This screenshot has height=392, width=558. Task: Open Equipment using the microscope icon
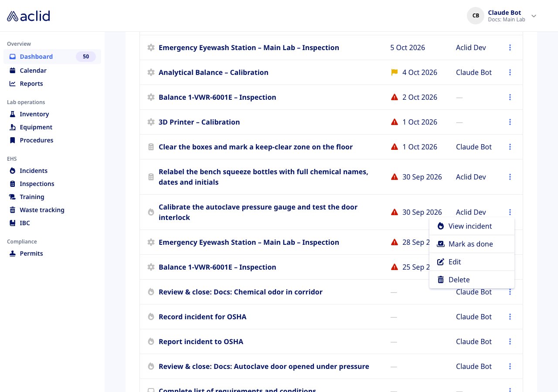[13, 127]
